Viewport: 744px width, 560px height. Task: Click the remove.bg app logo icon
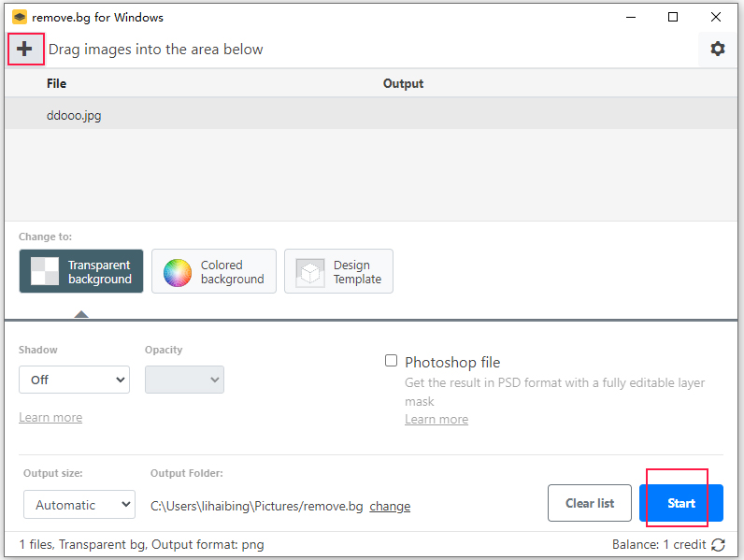(x=19, y=17)
